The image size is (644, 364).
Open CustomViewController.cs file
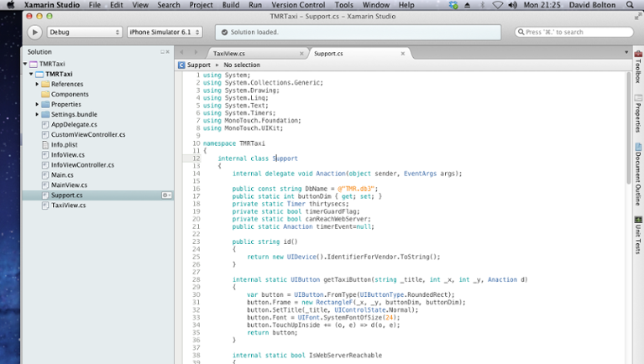pyautogui.click(x=88, y=134)
